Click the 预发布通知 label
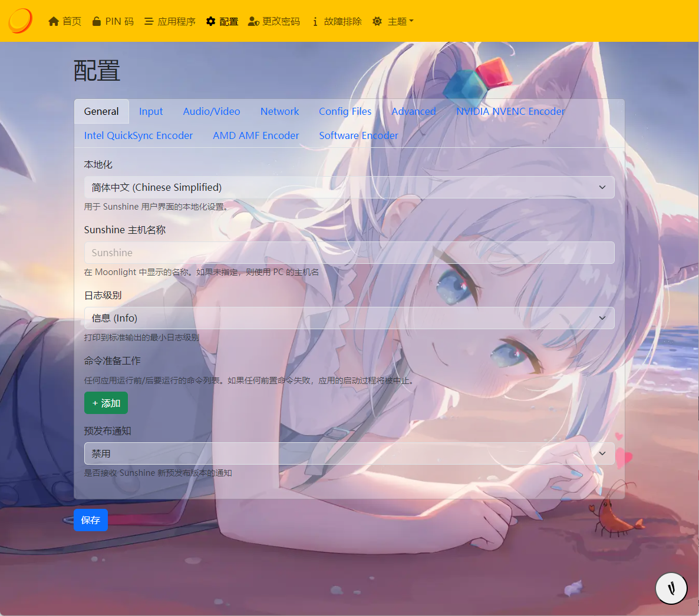The width and height of the screenshot is (699, 616). click(107, 430)
